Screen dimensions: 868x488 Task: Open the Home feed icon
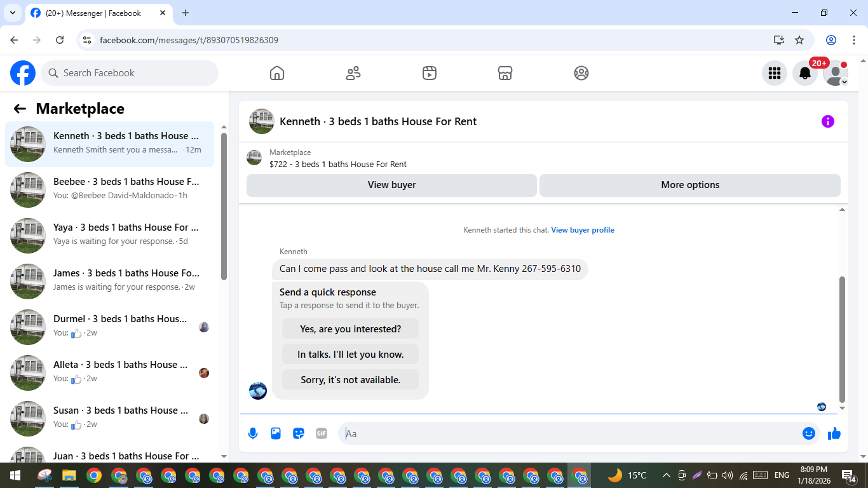(277, 73)
